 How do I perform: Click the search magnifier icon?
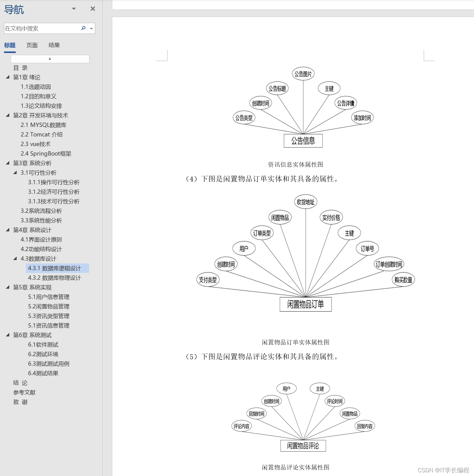pos(83,28)
